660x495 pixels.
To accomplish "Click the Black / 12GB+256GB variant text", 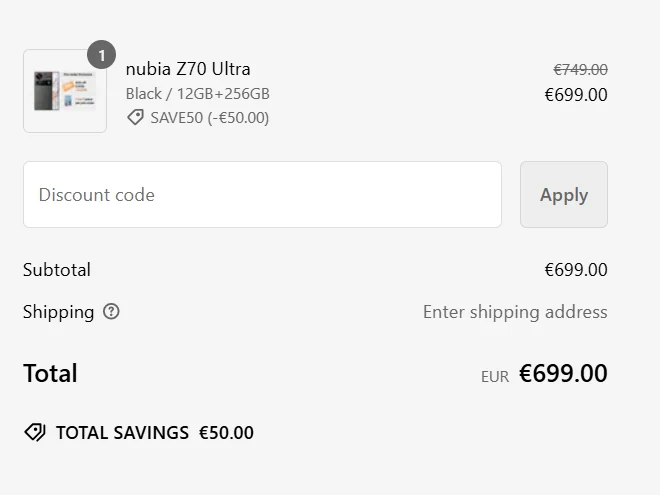I will (x=197, y=94).
